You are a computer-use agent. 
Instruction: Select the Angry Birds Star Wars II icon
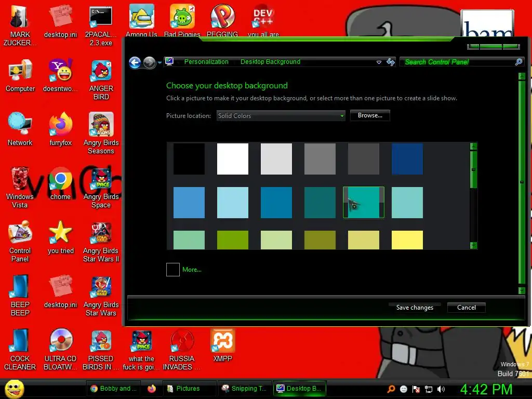(x=101, y=242)
